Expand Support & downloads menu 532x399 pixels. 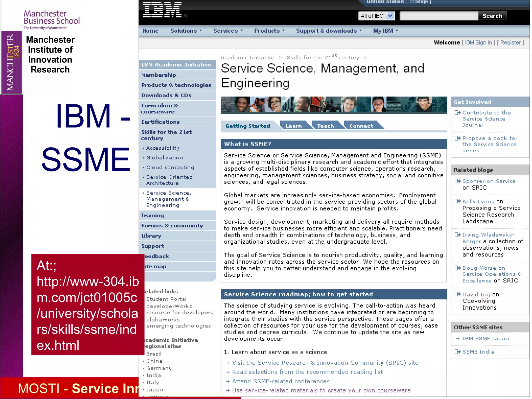(x=329, y=31)
